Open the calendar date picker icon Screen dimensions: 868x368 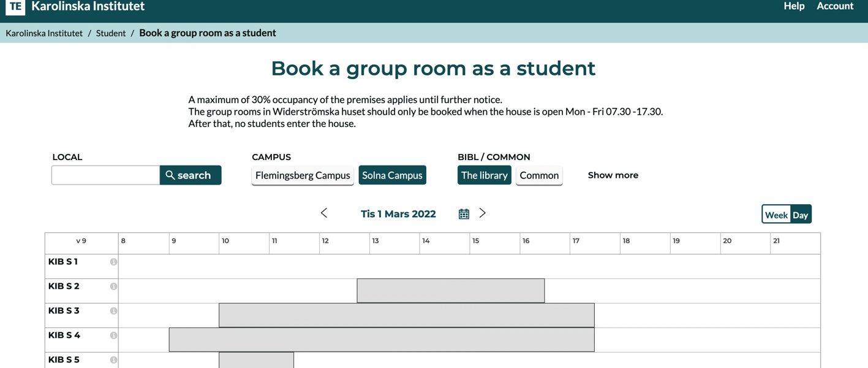click(464, 213)
